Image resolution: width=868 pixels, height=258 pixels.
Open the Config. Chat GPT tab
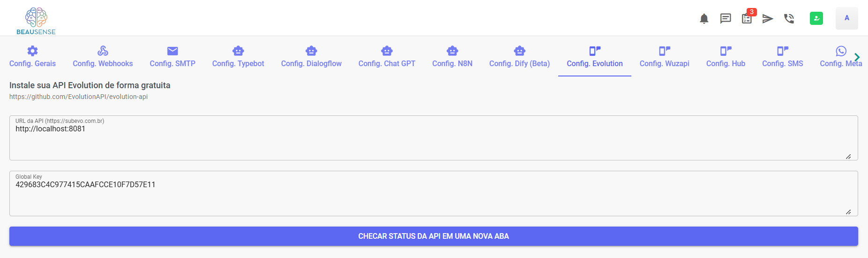[x=387, y=57]
